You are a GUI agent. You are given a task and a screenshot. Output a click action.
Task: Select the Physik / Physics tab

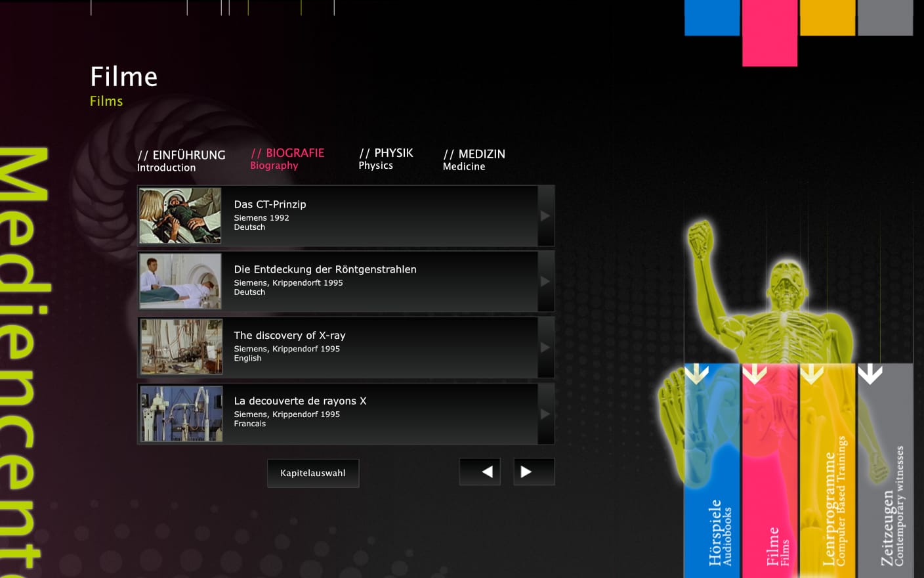[x=386, y=158]
